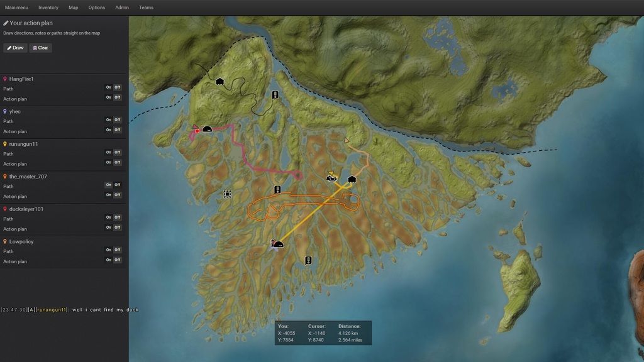644x362 pixels.
Task: Turn the_master_707 Path off
Action: tap(117, 185)
